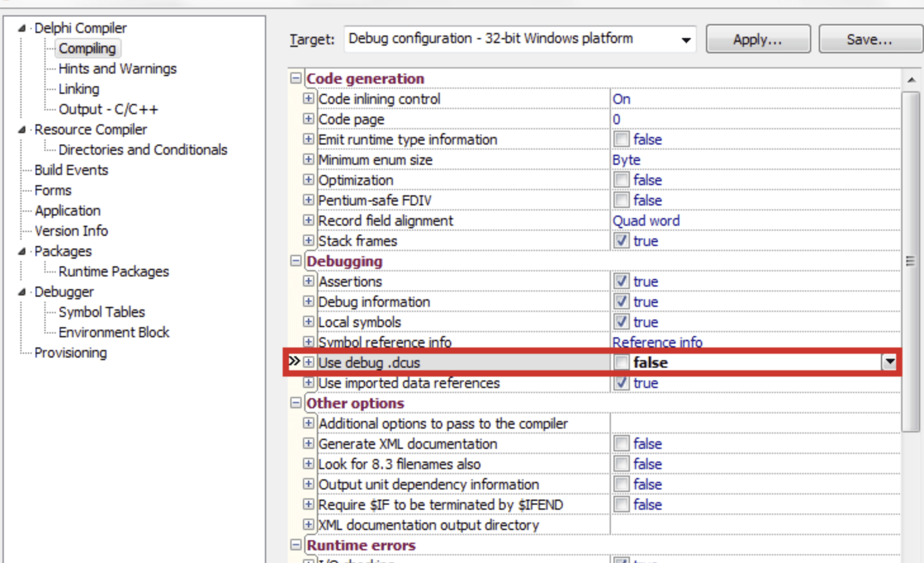Expand Code inlining control row
The width and height of the screenshot is (924, 563).
309,98
